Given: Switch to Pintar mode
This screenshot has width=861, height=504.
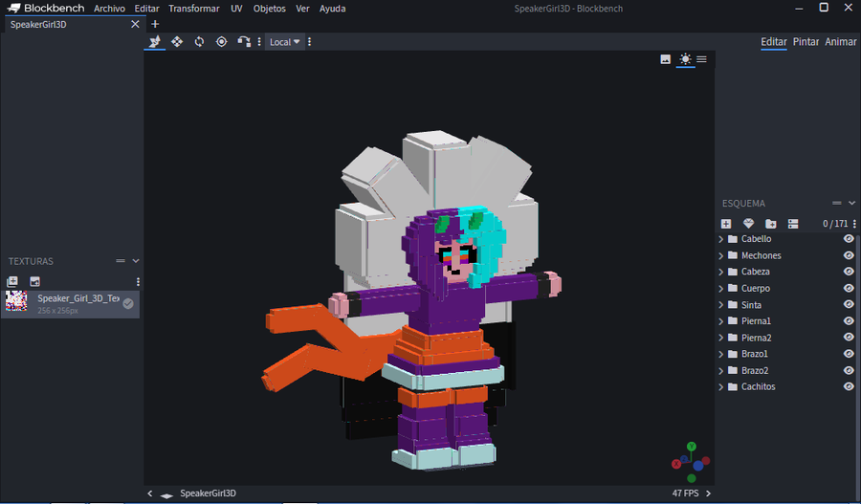Looking at the screenshot, I should (x=806, y=42).
